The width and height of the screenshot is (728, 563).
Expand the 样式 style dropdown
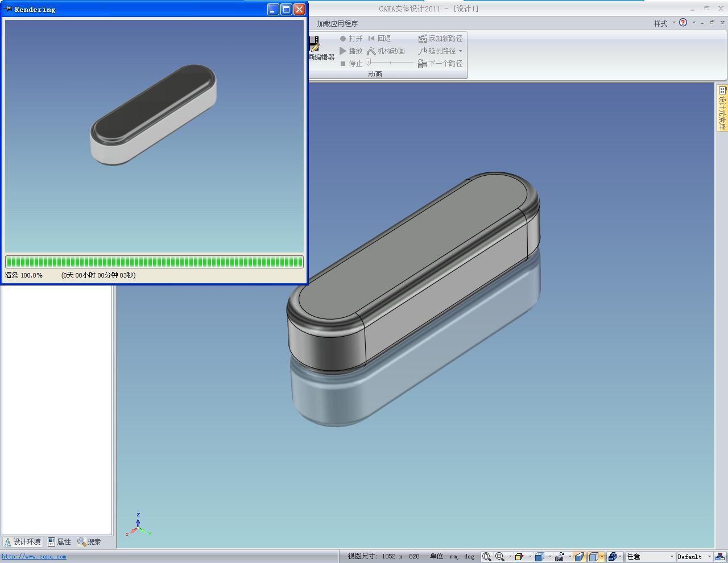click(664, 23)
